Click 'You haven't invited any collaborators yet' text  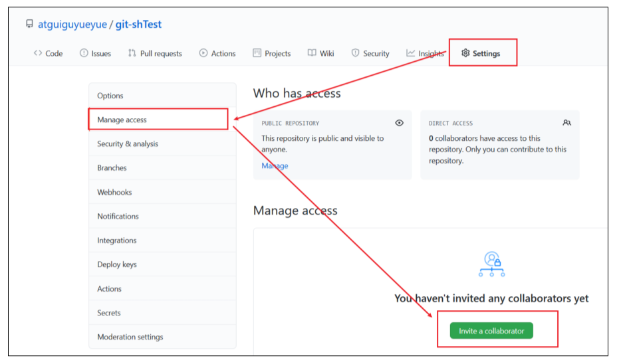[491, 298]
